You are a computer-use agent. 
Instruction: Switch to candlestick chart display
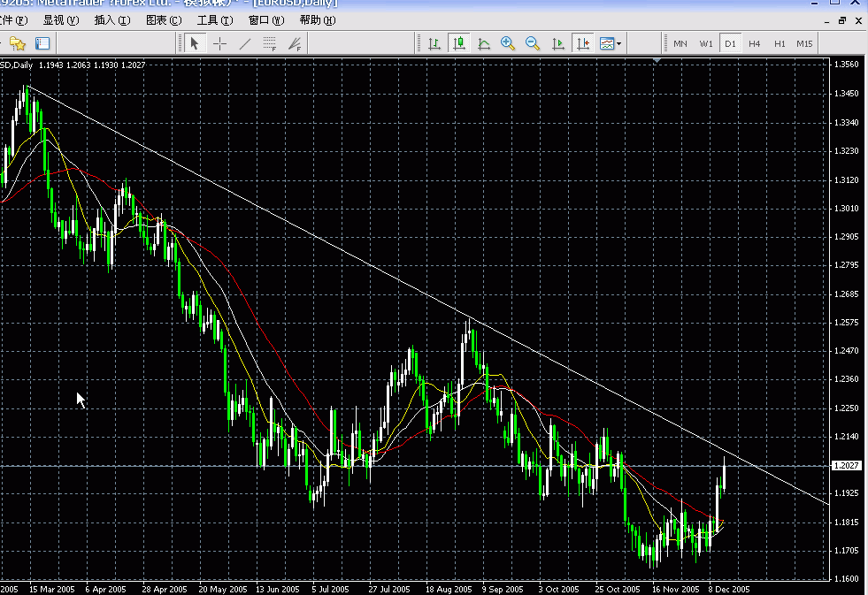(459, 43)
